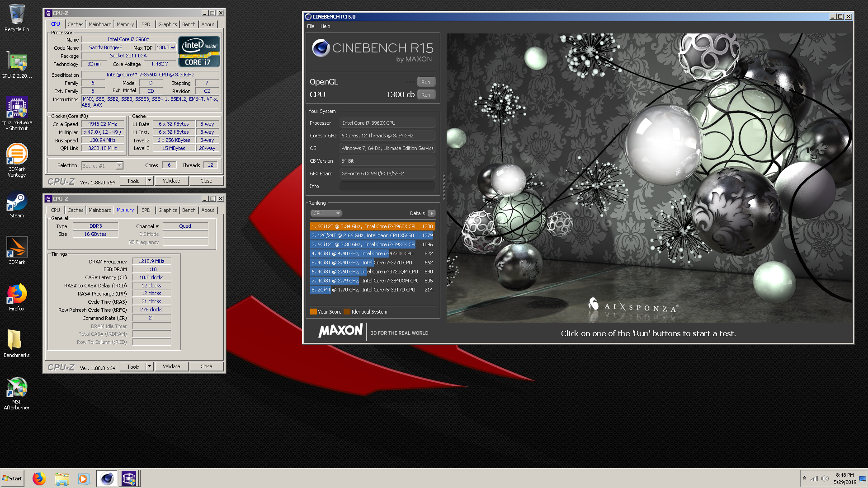Image resolution: width=868 pixels, height=488 pixels.
Task: Click the Intel Core i7 logo in CPU-Z
Action: [x=199, y=52]
